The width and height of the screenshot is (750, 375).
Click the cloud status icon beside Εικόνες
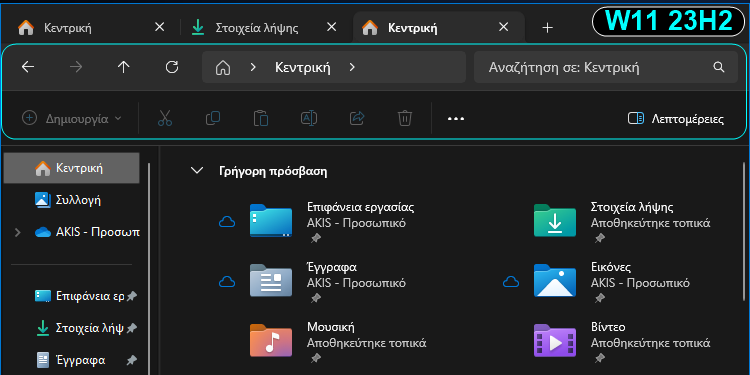point(511,282)
